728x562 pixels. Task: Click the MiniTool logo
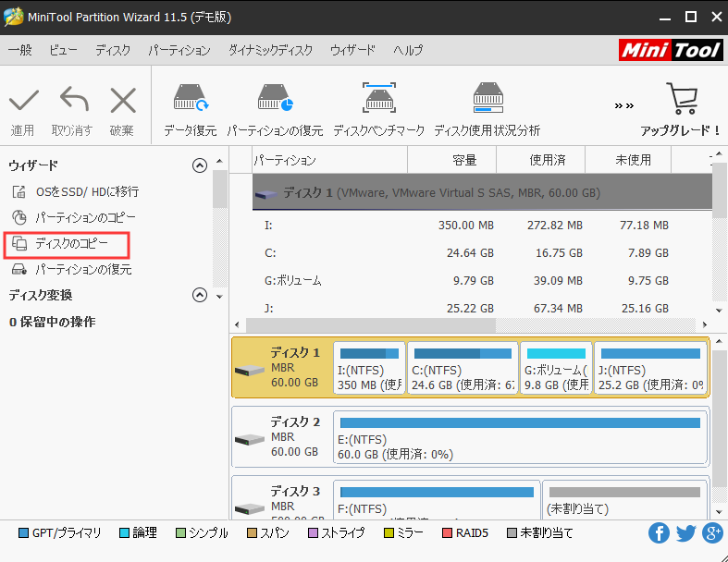point(671,50)
